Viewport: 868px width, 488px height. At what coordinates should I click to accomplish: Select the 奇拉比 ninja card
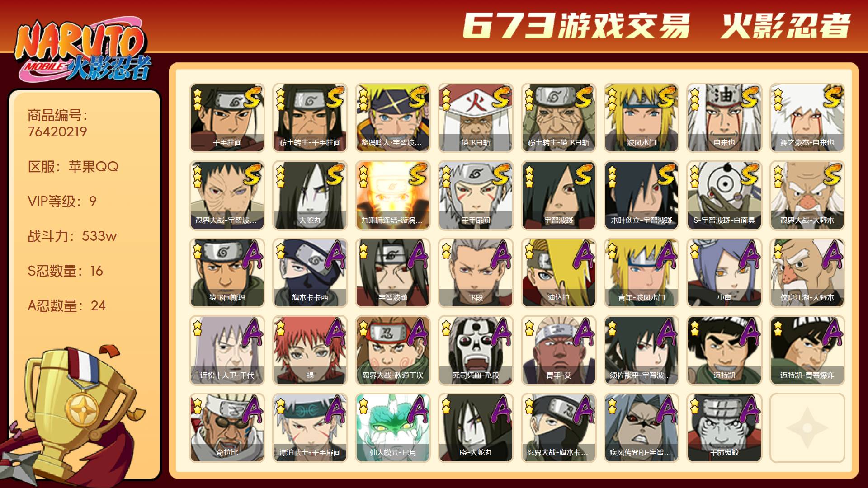coord(227,428)
